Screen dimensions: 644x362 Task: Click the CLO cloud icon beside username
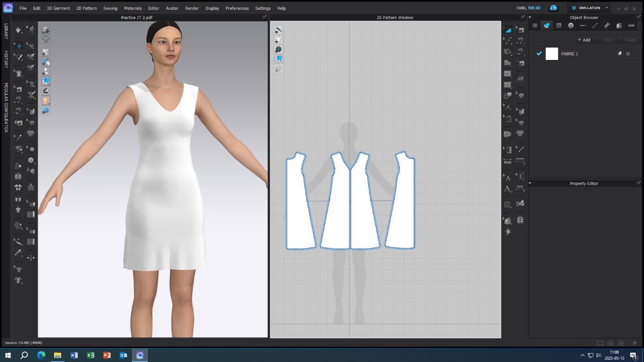[553, 8]
